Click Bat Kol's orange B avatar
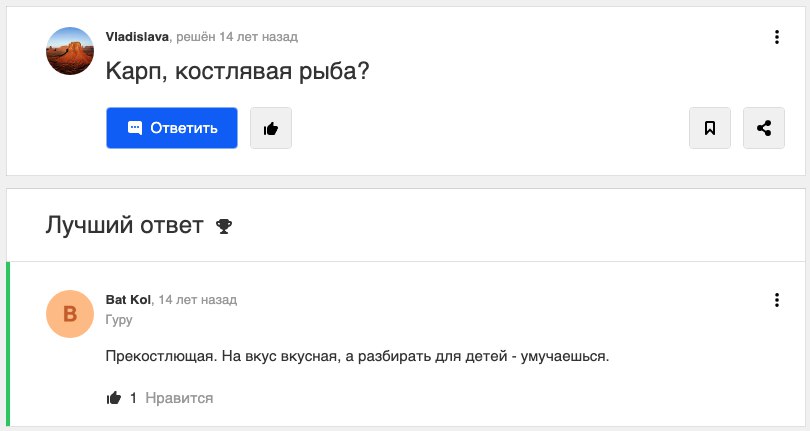Image resolution: width=810 pixels, height=431 pixels. tap(70, 314)
